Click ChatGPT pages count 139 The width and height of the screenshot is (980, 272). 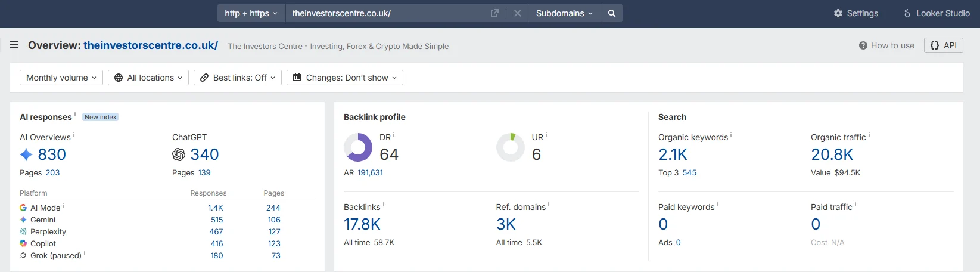click(x=204, y=172)
